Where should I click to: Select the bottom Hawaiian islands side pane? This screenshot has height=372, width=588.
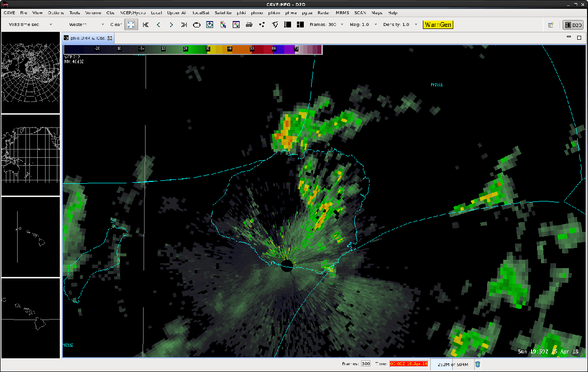click(30, 318)
